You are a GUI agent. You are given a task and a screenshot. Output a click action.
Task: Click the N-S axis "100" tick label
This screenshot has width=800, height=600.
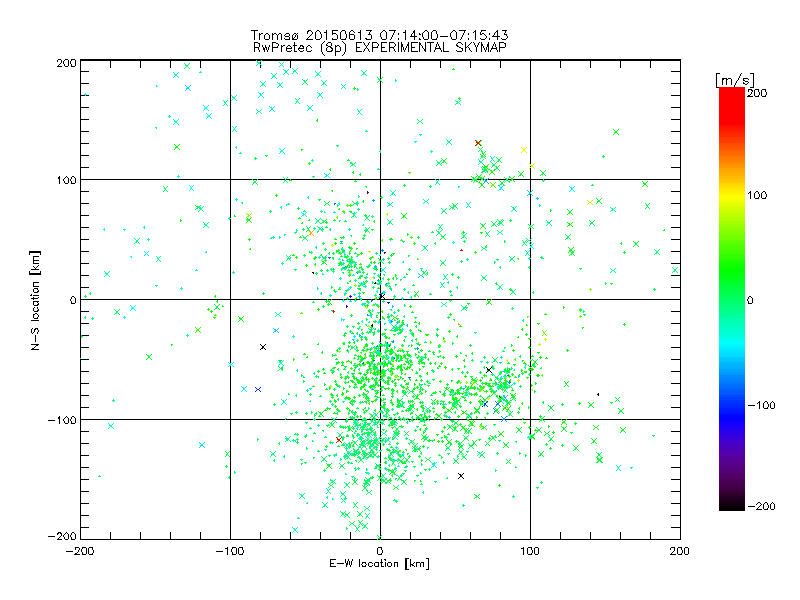[66, 180]
